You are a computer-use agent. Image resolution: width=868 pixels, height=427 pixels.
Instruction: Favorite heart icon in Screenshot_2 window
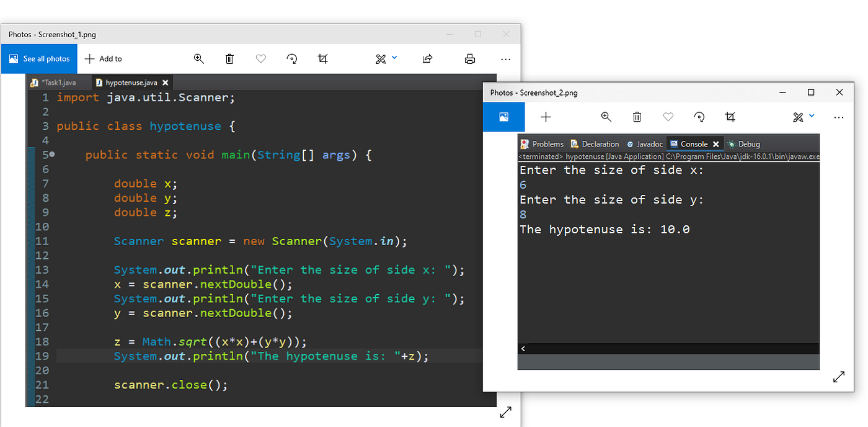coord(668,117)
